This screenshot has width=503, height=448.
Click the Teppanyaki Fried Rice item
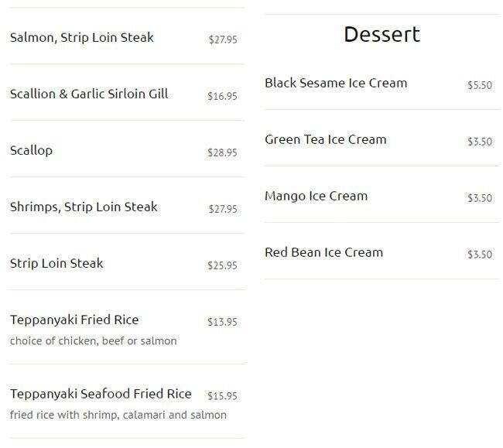tap(74, 320)
